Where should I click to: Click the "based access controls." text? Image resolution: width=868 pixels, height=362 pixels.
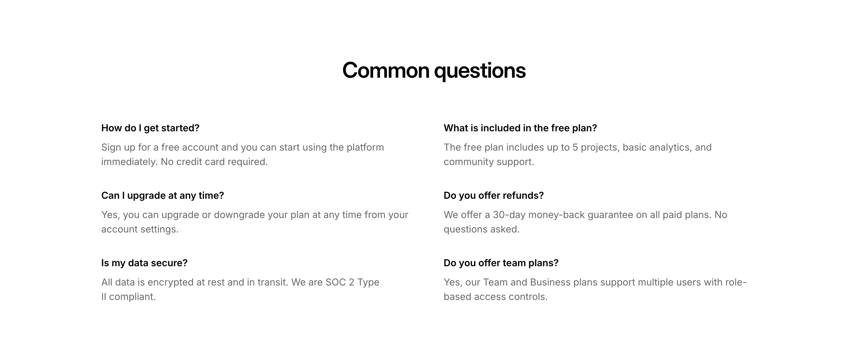[495, 296]
